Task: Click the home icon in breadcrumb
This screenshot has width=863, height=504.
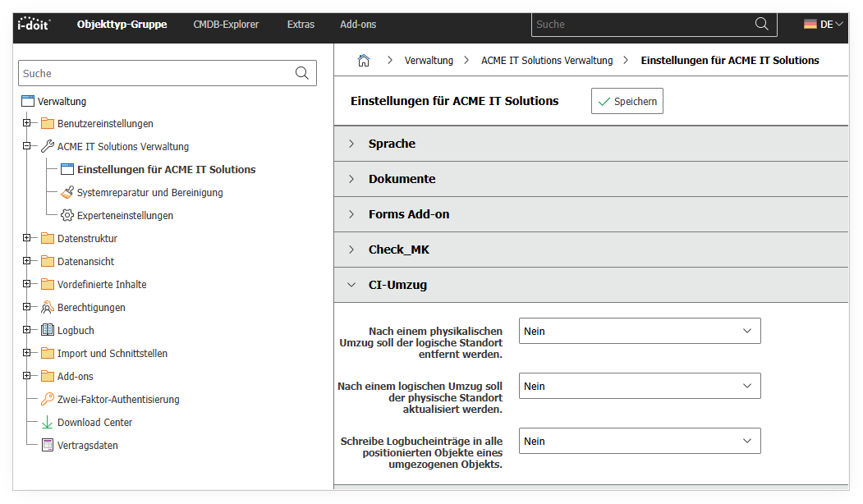Action: coord(364,61)
